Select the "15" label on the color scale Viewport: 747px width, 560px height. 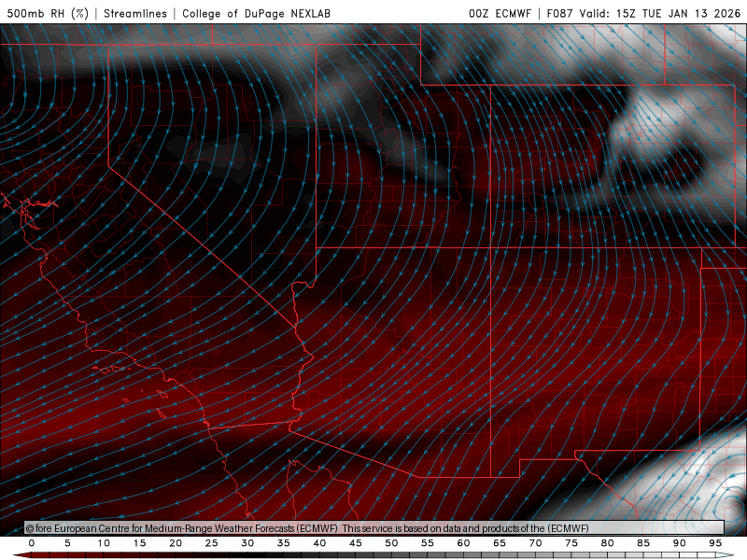[x=139, y=543]
